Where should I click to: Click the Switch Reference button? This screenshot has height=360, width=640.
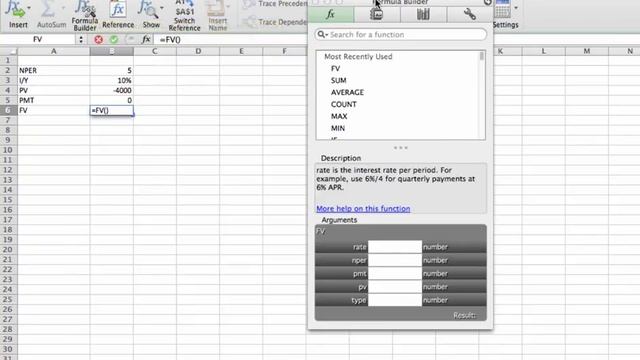(184, 16)
